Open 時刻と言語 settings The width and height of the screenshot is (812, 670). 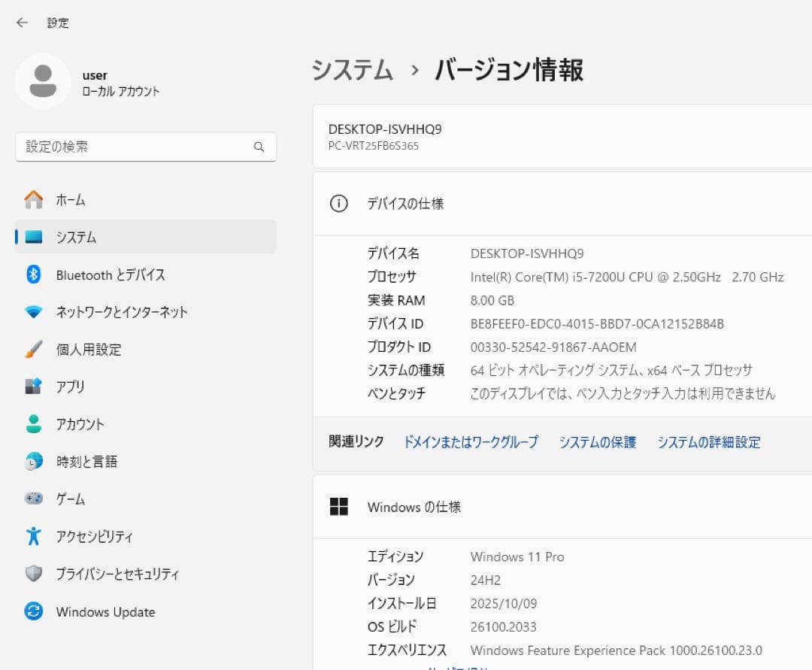coord(146,461)
